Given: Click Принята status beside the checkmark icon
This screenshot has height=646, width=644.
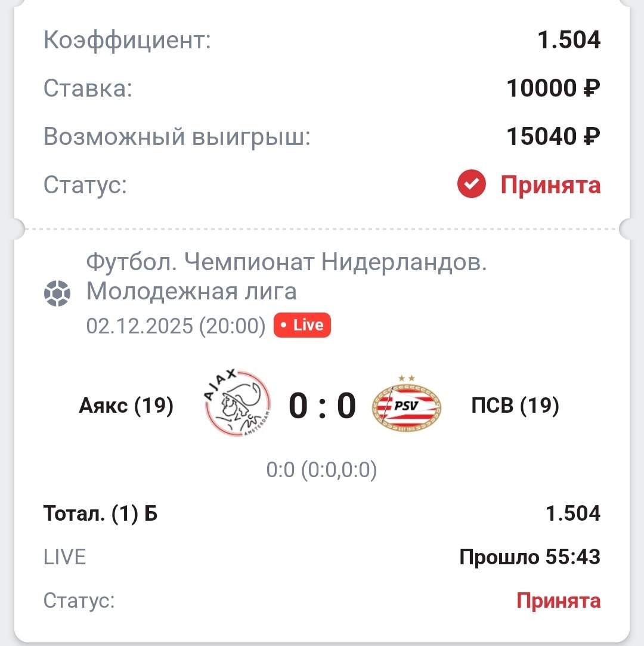Looking at the screenshot, I should tap(550, 186).
